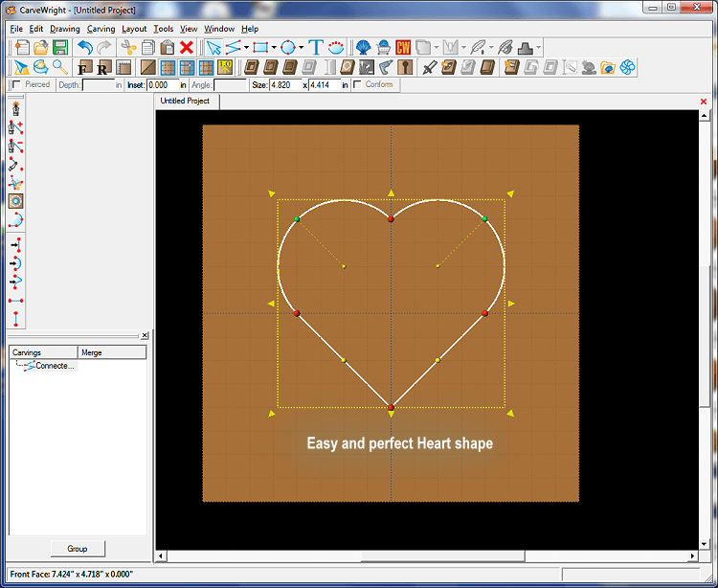
Task: Open dropdown beside the feather quill icon
Action: pos(491,47)
